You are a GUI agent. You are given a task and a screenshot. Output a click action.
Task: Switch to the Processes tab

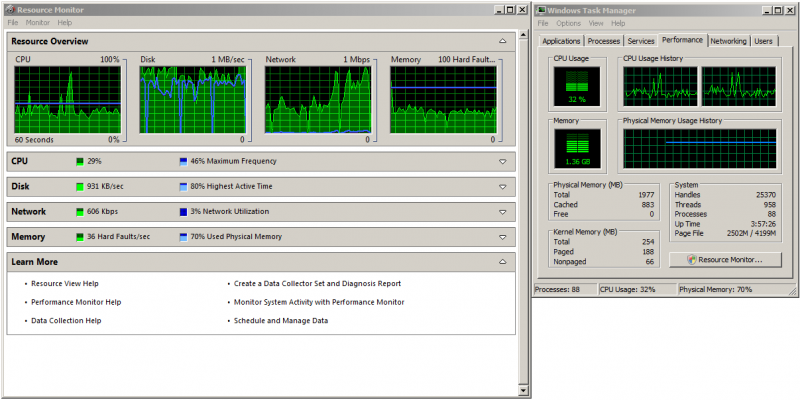[x=604, y=41]
